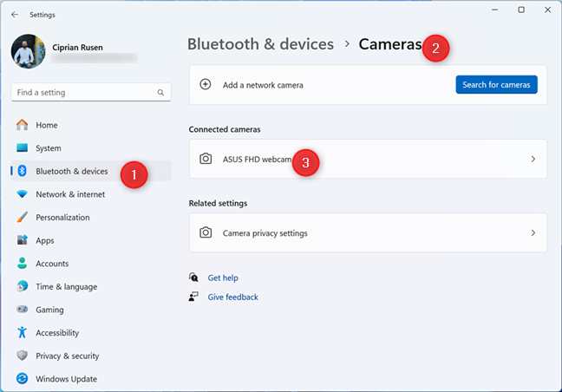Open Accessibility settings
Image resolution: width=562 pixels, height=392 pixels.
tap(91, 333)
